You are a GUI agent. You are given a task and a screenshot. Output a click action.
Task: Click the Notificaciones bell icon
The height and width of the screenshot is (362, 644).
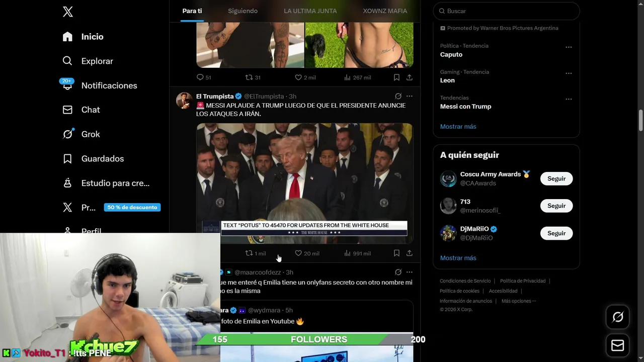coord(67,85)
